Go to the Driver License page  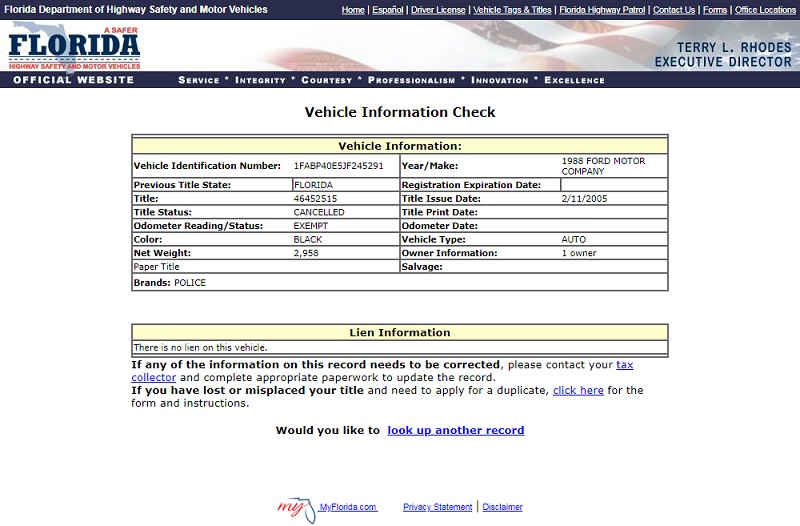(x=438, y=10)
